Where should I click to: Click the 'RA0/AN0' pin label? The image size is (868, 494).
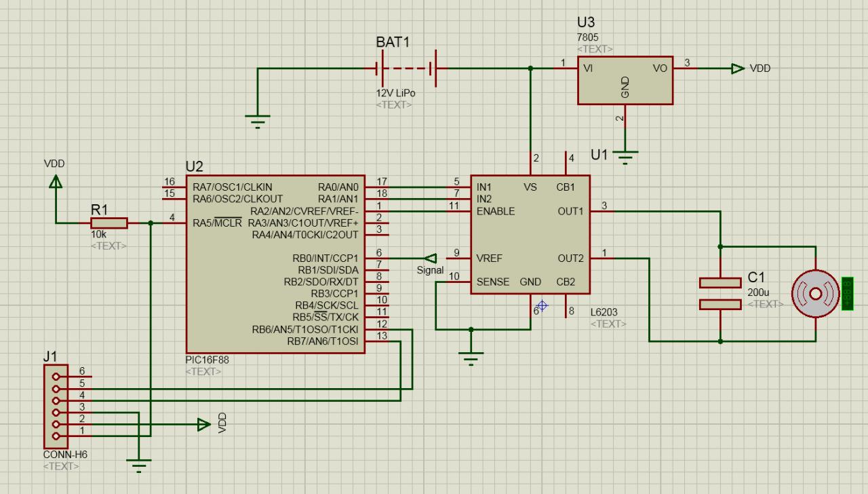338,187
